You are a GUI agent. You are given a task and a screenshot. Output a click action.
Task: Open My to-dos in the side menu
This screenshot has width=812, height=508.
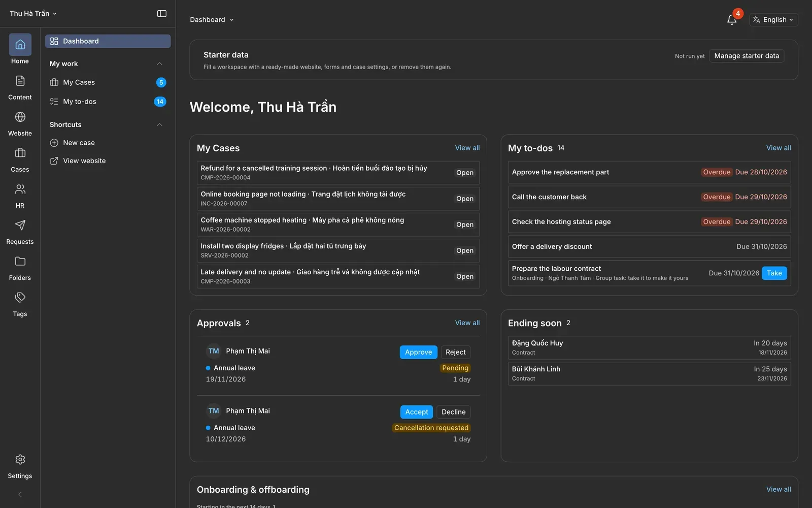(x=108, y=102)
